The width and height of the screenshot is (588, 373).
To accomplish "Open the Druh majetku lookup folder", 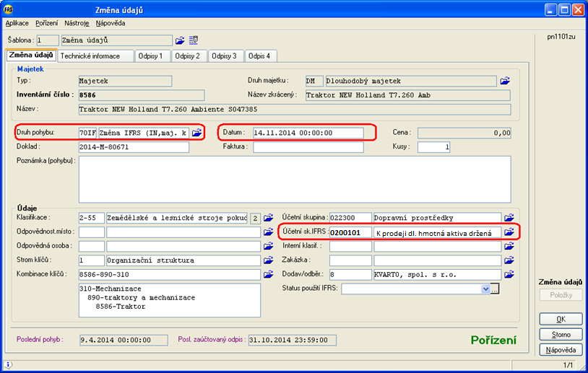I will (506, 81).
